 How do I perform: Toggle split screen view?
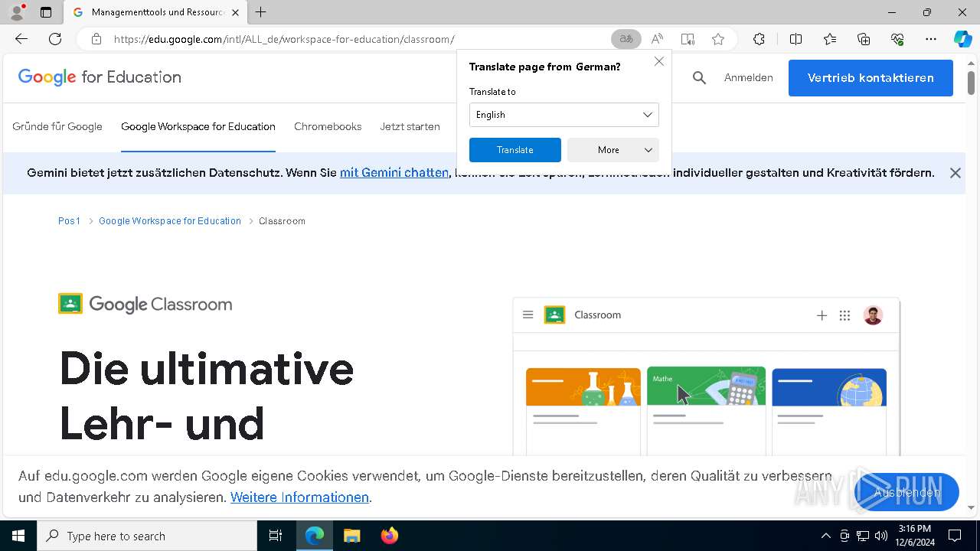coord(795,39)
